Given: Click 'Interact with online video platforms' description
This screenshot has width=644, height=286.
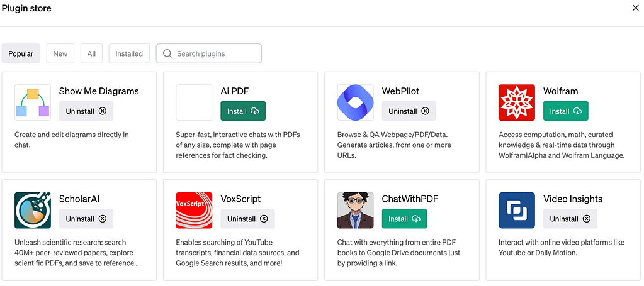Looking at the screenshot, I should 562,248.
